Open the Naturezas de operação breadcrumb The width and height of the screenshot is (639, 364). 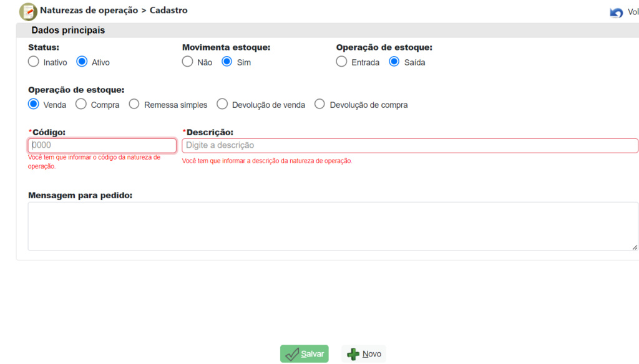pos(89,11)
